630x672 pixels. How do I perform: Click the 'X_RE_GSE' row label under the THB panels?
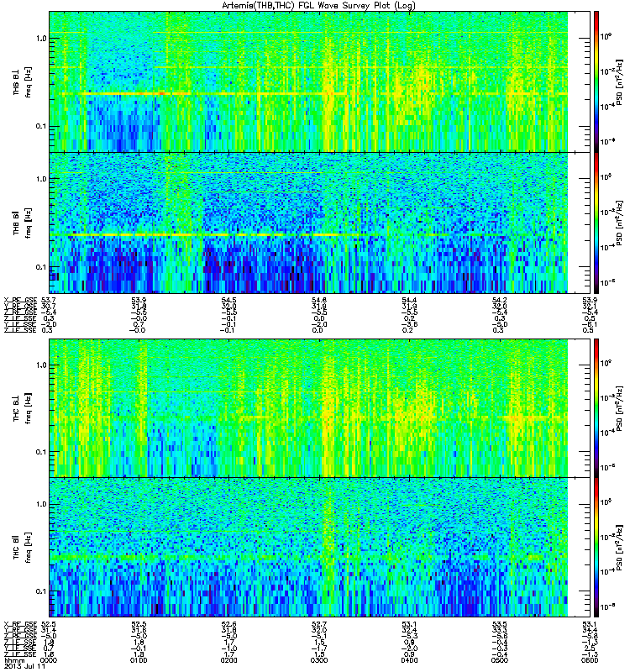click(20, 300)
